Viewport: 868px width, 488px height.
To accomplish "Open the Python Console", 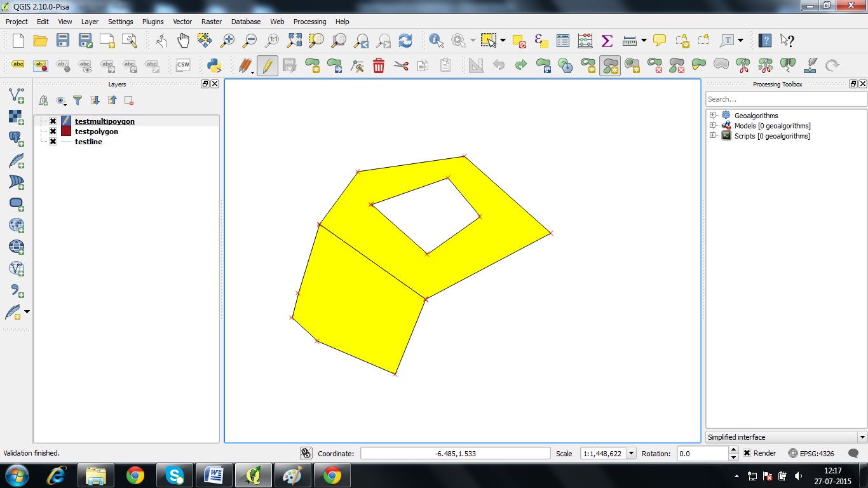I will [x=214, y=65].
